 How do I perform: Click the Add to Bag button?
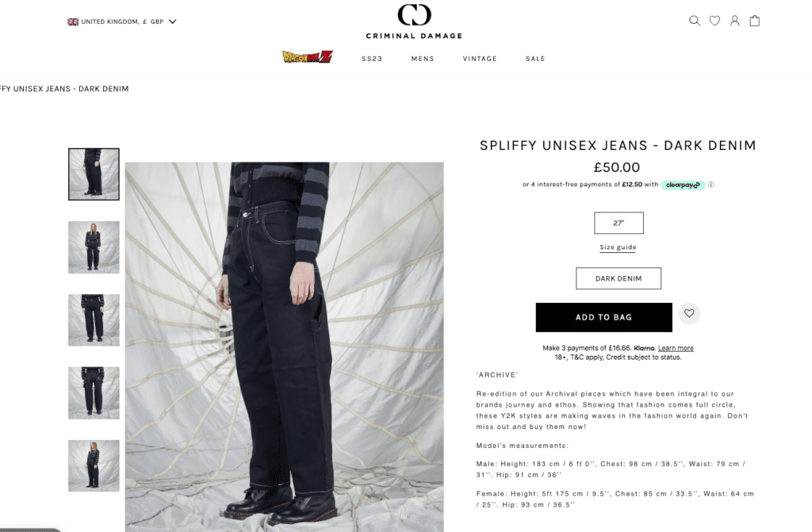point(603,318)
